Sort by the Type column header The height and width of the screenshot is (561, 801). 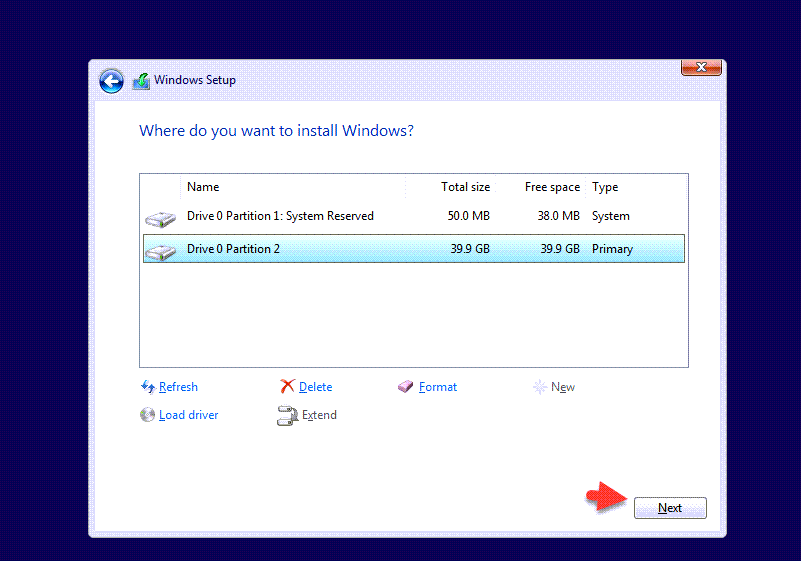605,187
